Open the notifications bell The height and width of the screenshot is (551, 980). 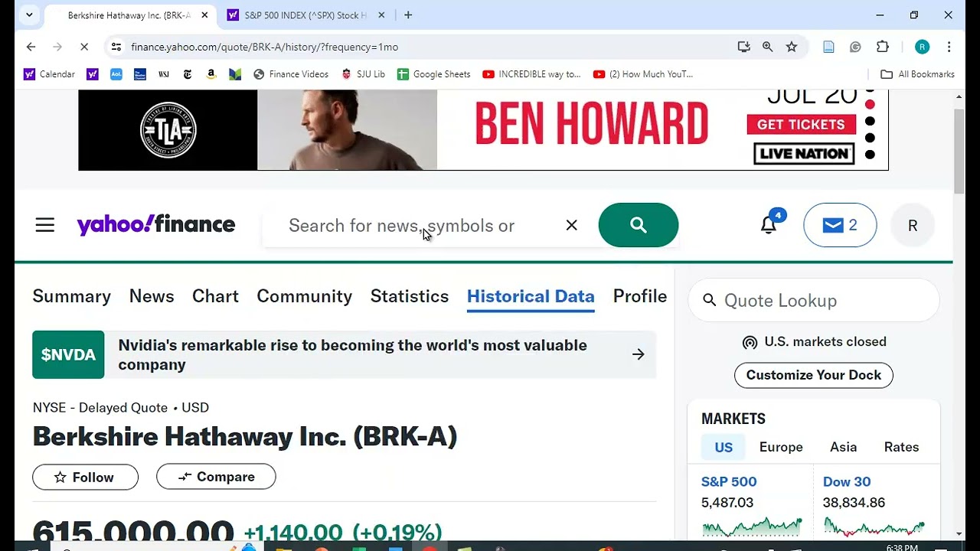[x=769, y=224]
